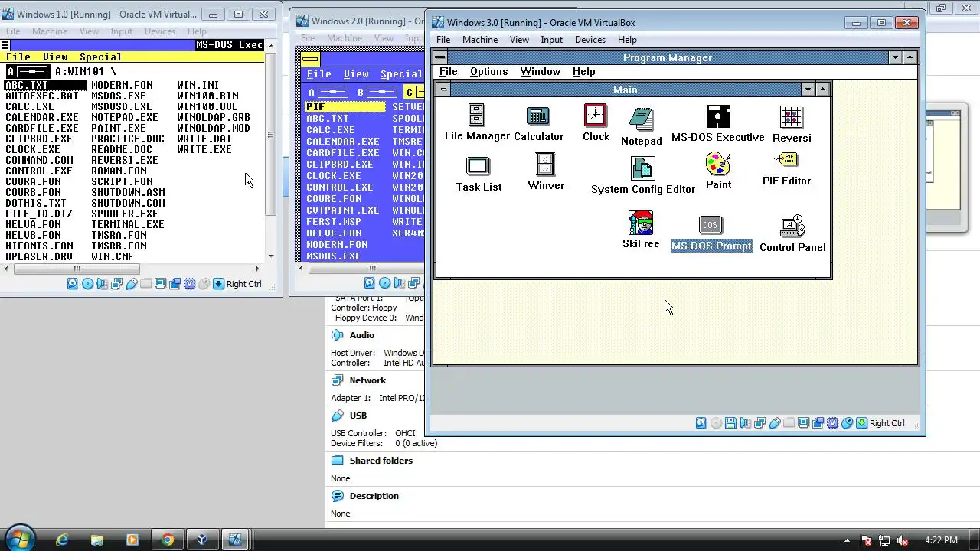Select NOTEPAD.EXE in Windows 1.0 file list
The width and height of the screenshot is (980, 551).
click(124, 117)
